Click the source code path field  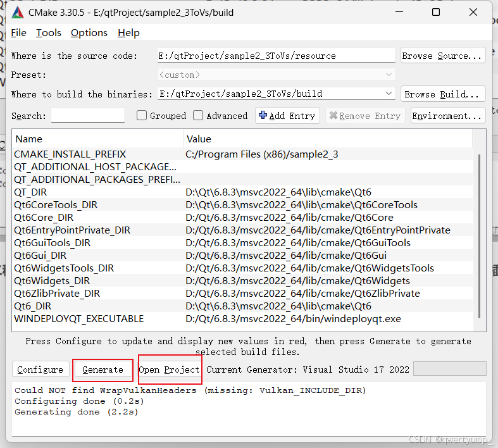(x=277, y=56)
